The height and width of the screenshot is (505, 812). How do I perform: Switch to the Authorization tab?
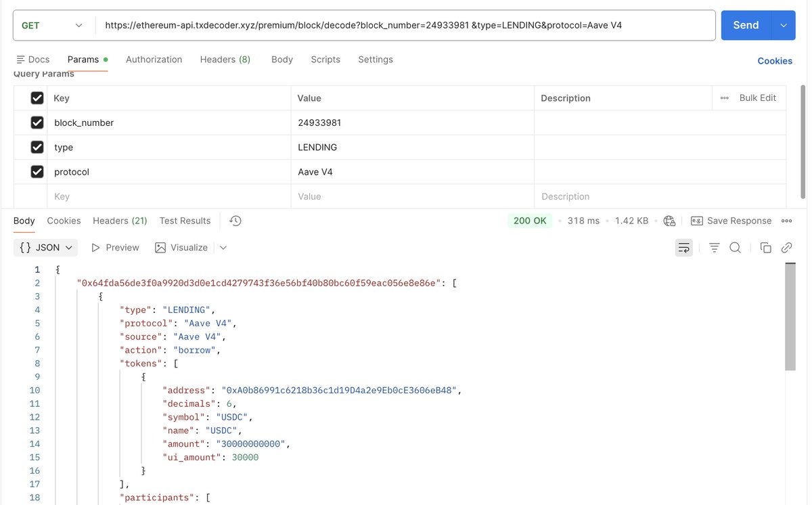tap(154, 60)
